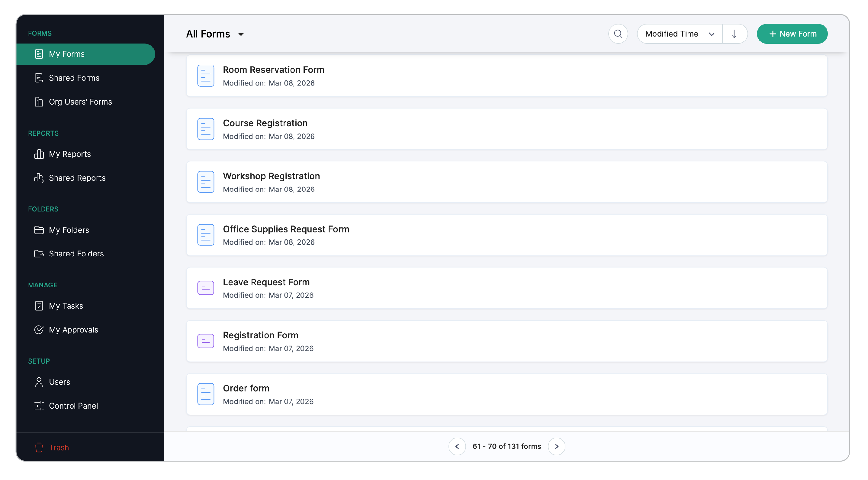Click the Room Reservation Form document icon

(x=206, y=76)
